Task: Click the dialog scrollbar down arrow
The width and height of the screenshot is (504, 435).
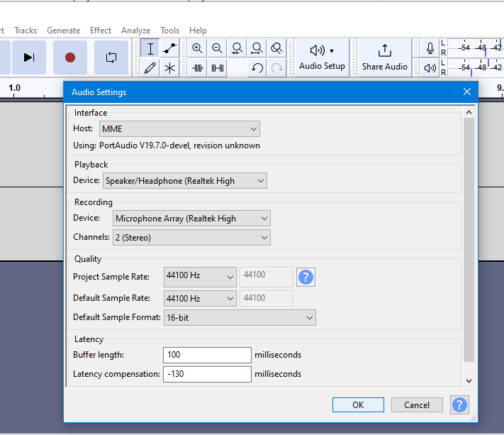Action: point(469,381)
